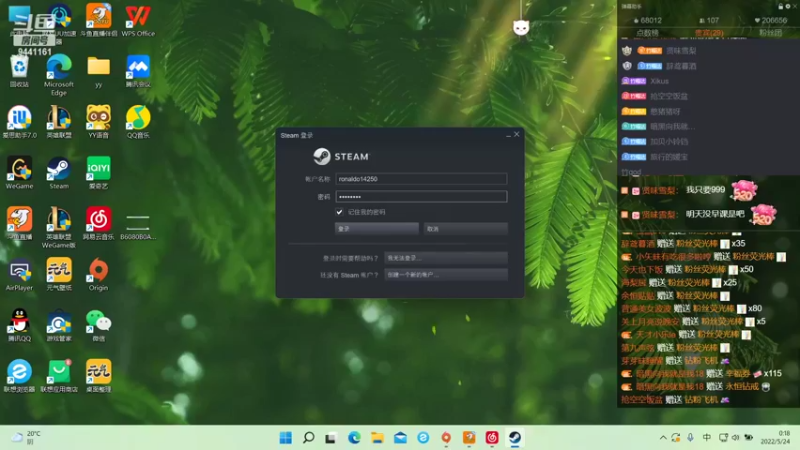Close the Steam login window
The image size is (800, 450).
tap(517, 134)
